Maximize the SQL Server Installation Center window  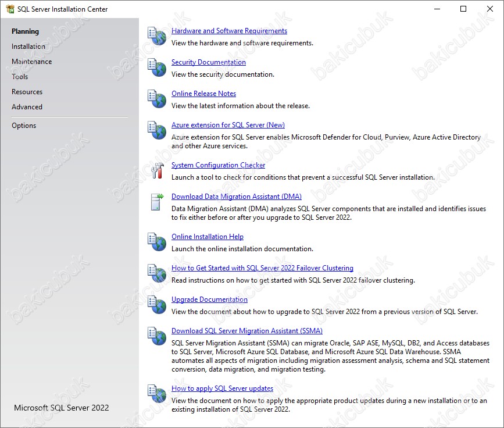click(463, 9)
